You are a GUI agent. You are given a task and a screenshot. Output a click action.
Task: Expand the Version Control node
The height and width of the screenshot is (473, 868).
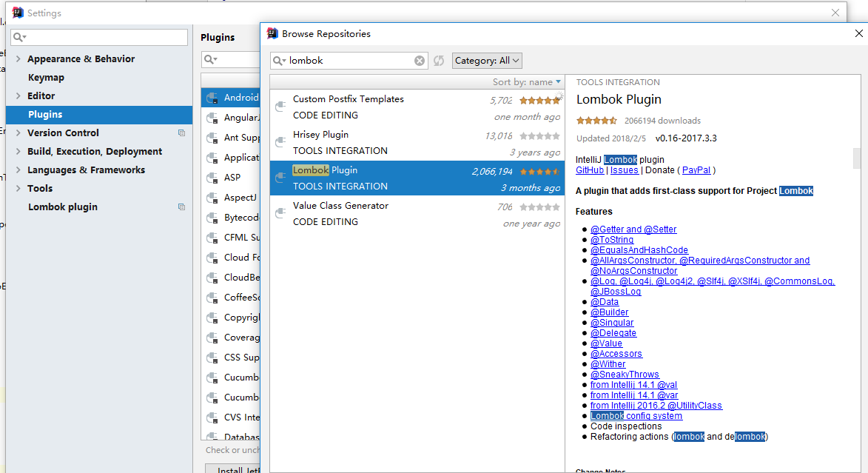click(18, 133)
